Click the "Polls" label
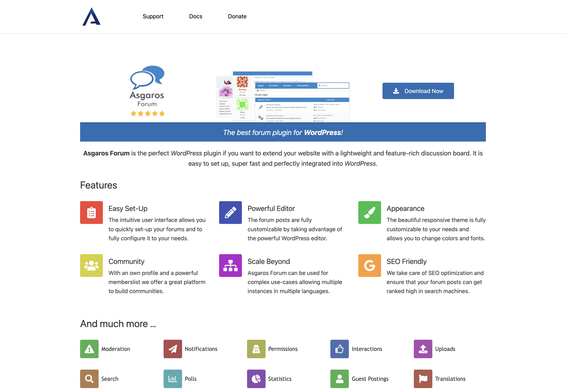 click(191, 379)
